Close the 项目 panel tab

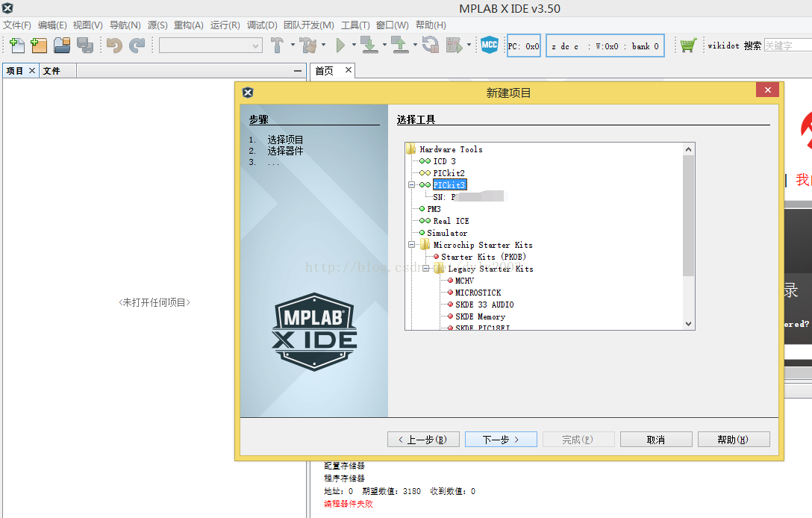32,70
